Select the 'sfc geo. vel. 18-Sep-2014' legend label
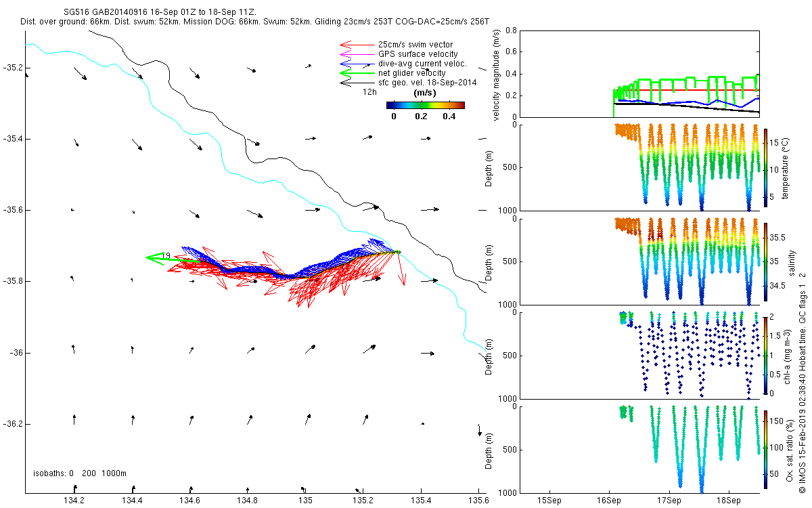This screenshot has height=508, width=812. (428, 83)
